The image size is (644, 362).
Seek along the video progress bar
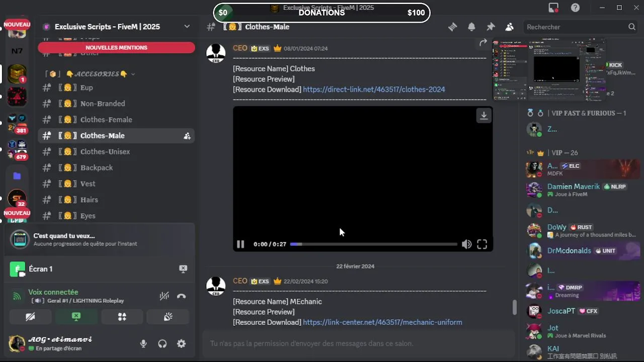(x=374, y=244)
